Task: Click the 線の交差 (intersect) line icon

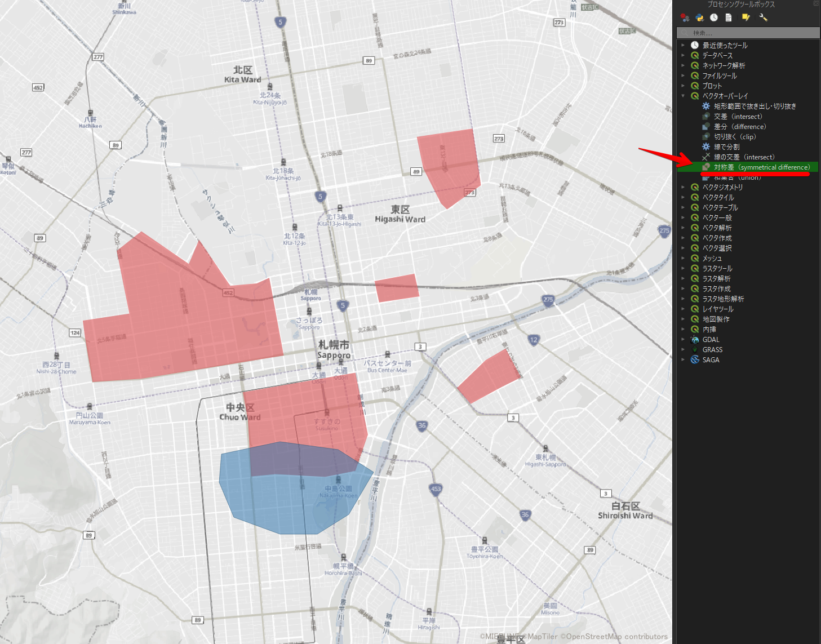Action: (x=706, y=157)
